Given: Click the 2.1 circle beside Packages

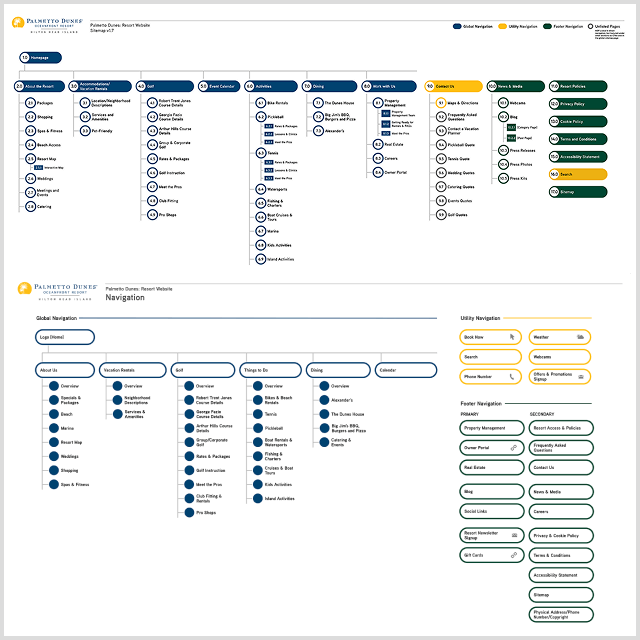Looking at the screenshot, I should (31, 103).
